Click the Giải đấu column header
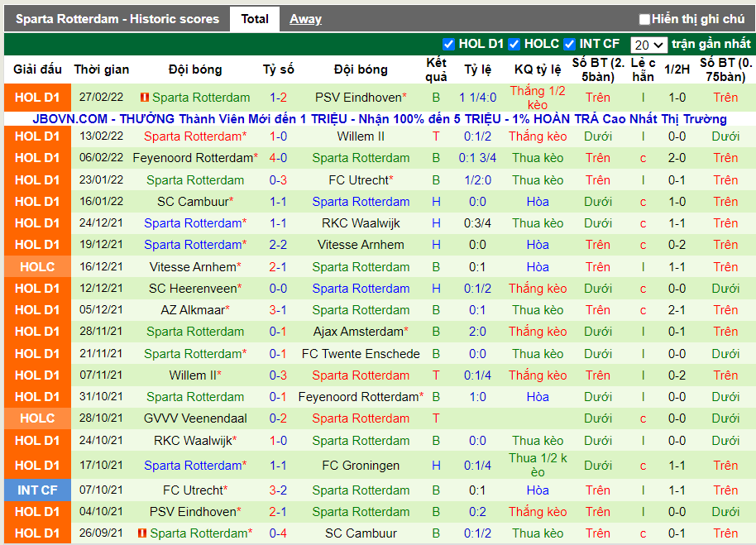This screenshot has width=756, height=545. tap(37, 69)
